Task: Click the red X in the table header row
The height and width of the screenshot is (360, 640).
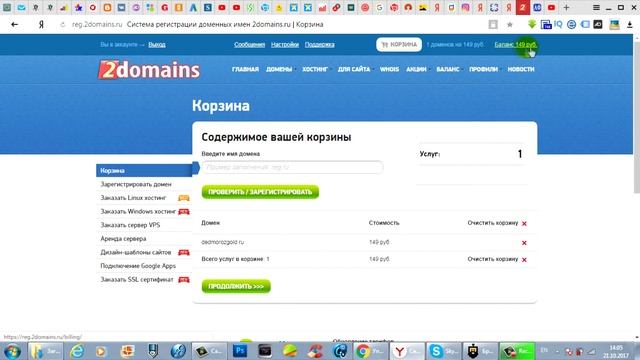Action: 524,224
